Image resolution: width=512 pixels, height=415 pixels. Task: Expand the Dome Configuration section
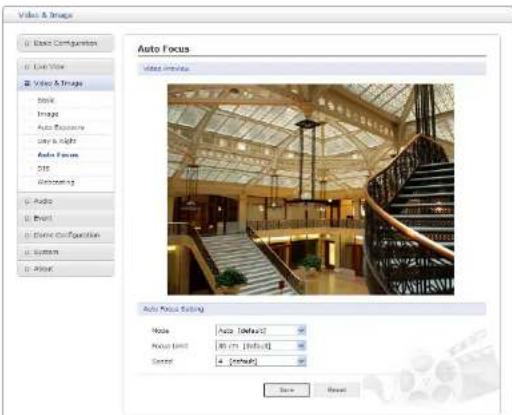(65, 235)
